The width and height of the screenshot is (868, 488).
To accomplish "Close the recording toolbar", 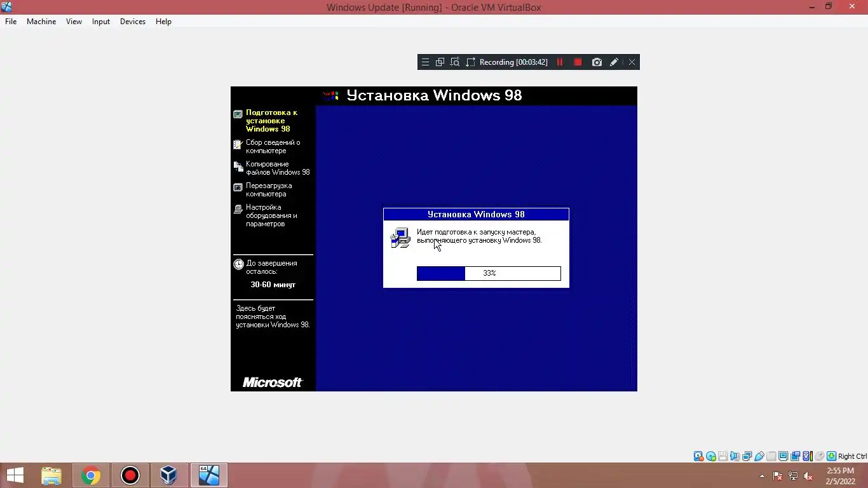I will (632, 62).
